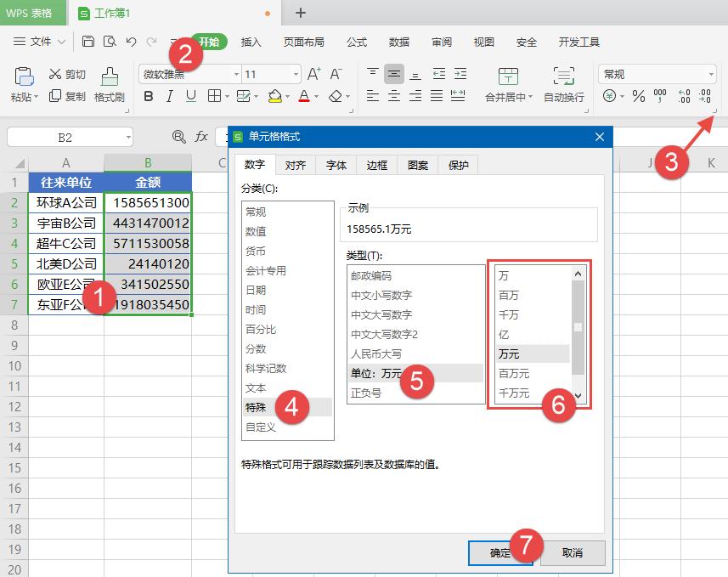Open the 插入 ribbon tab
The width and height of the screenshot is (728, 577).
(251, 42)
